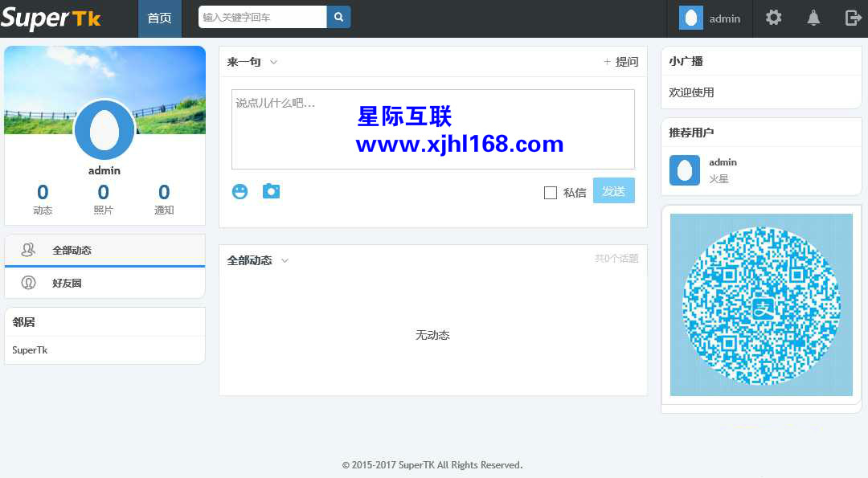The image size is (868, 478).
Task: Open the camera photo upload icon
Action: [x=271, y=190]
